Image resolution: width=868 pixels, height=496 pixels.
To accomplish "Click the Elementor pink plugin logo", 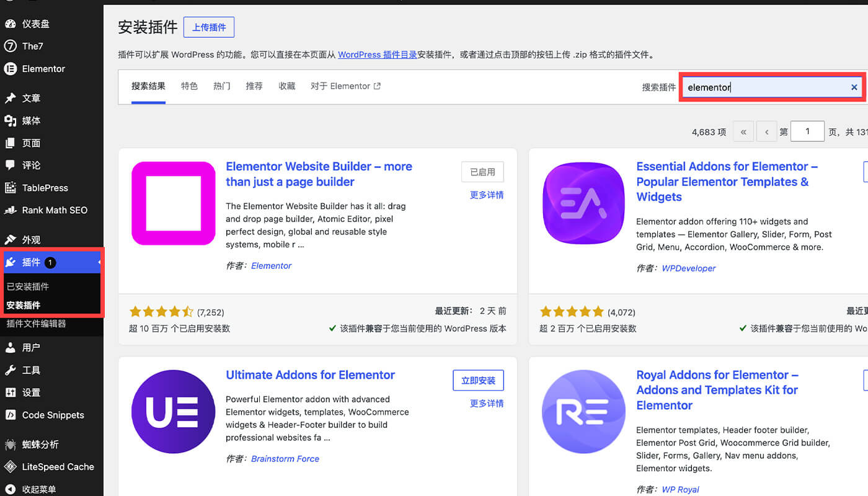I will coord(174,203).
